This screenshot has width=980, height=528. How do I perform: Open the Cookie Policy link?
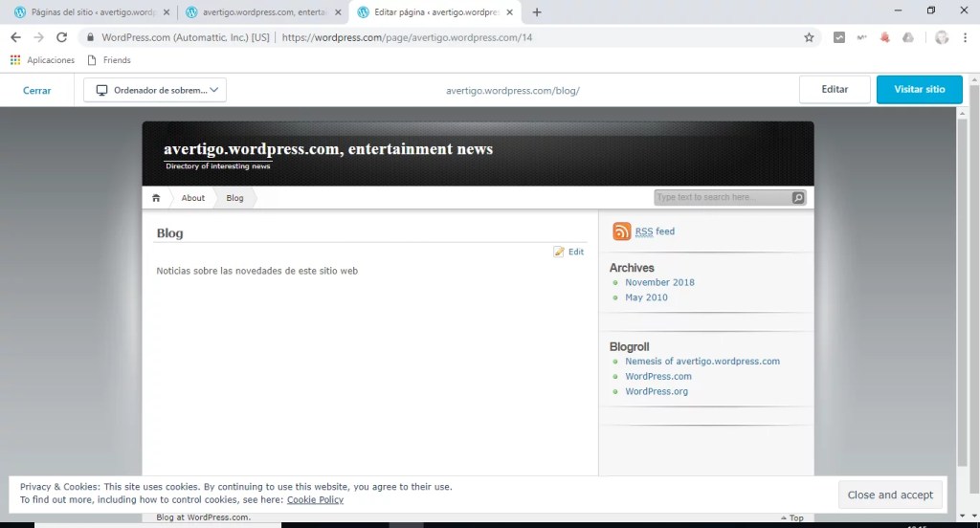click(x=315, y=500)
